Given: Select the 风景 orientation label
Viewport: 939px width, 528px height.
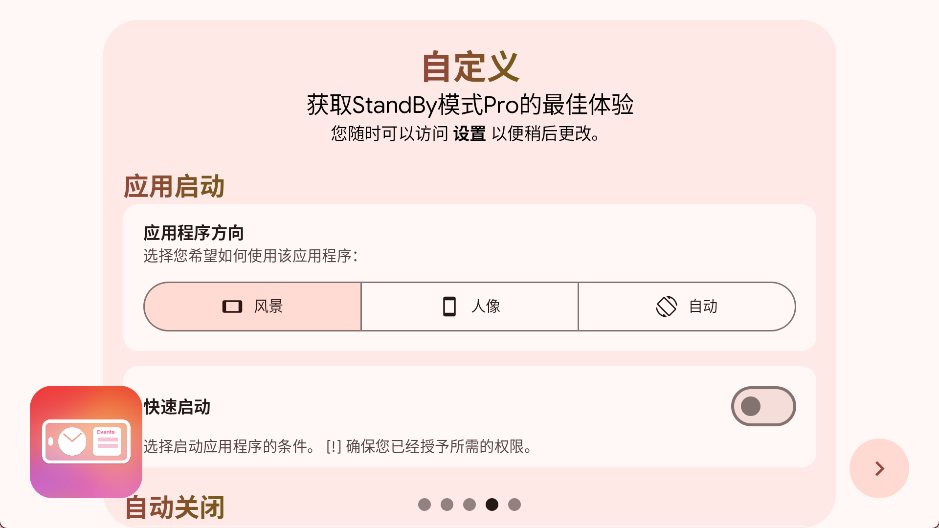Looking at the screenshot, I should coord(268,307).
